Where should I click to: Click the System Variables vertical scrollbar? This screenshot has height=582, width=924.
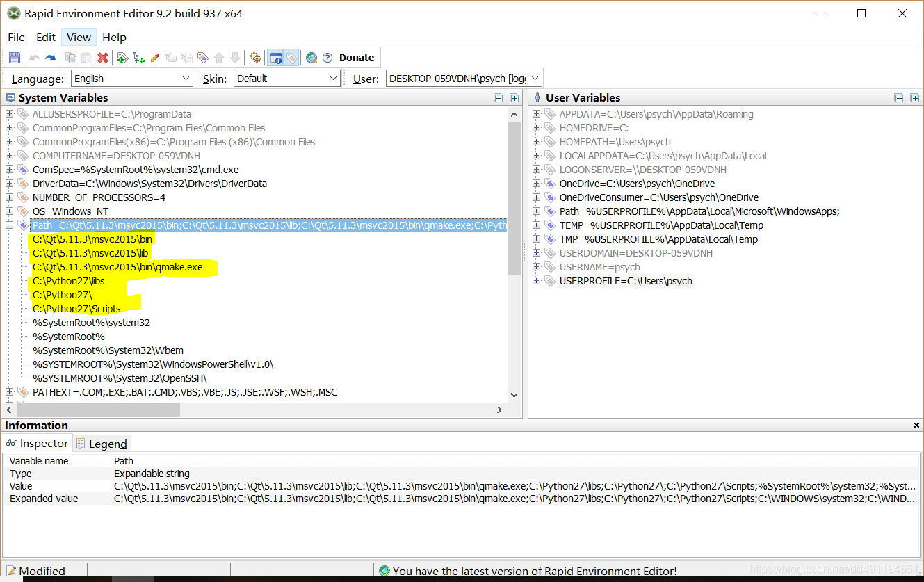pyautogui.click(x=514, y=199)
